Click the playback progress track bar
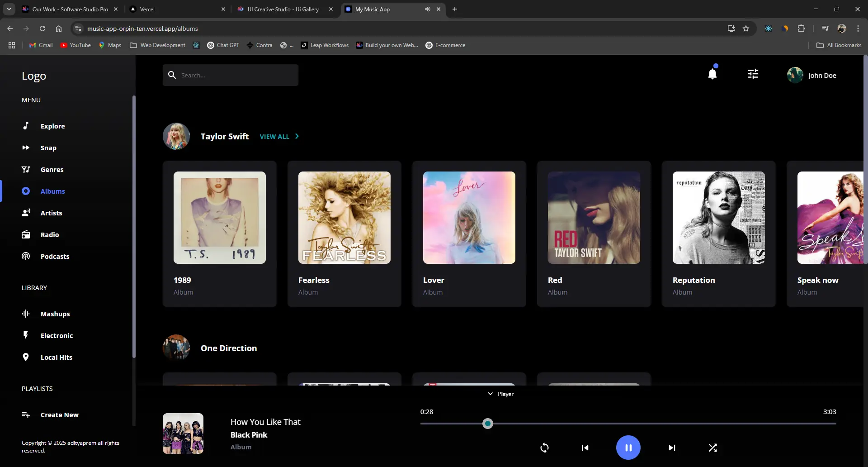This screenshot has height=467, width=868. 628,424
